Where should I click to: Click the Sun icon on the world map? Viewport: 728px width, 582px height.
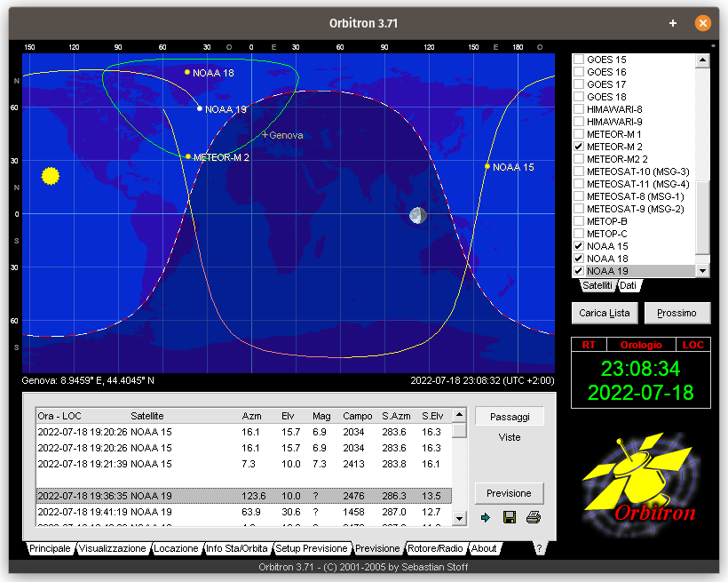click(50, 176)
